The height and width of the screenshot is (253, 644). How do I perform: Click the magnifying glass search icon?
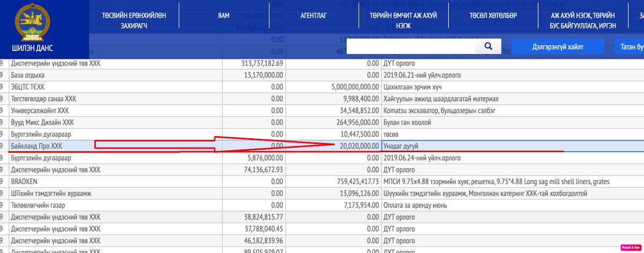(x=488, y=47)
